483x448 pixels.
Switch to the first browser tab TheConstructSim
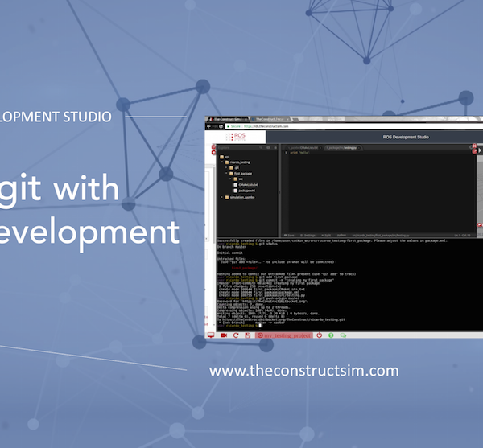pos(228,119)
